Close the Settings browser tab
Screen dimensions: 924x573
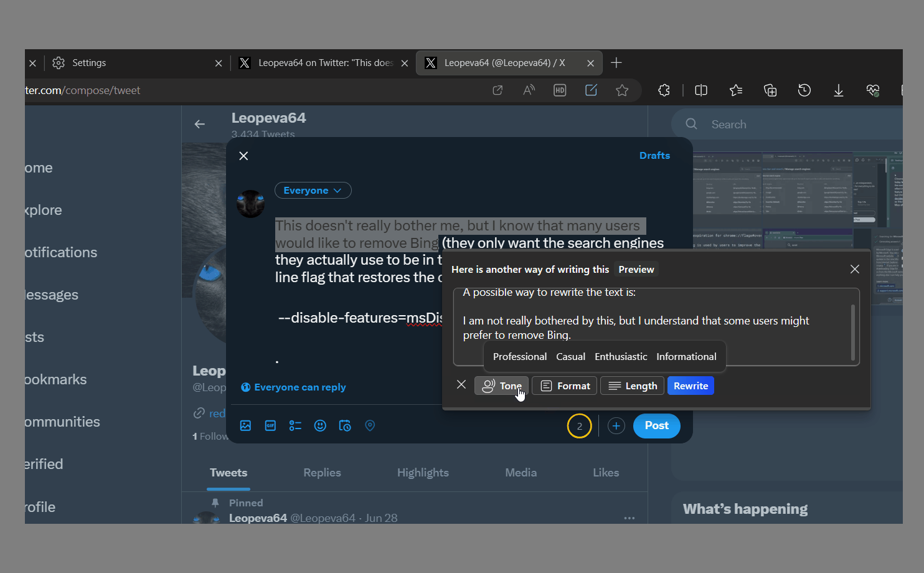(219, 63)
